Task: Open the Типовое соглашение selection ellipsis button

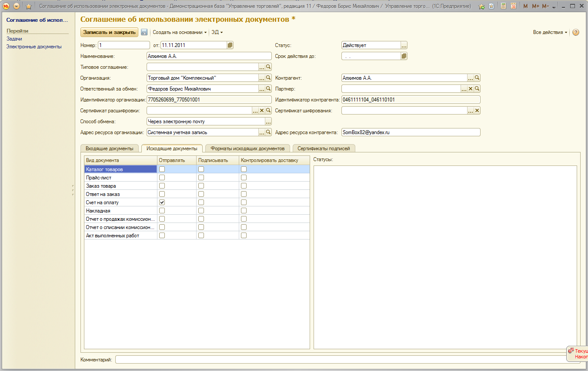Action: (x=262, y=67)
